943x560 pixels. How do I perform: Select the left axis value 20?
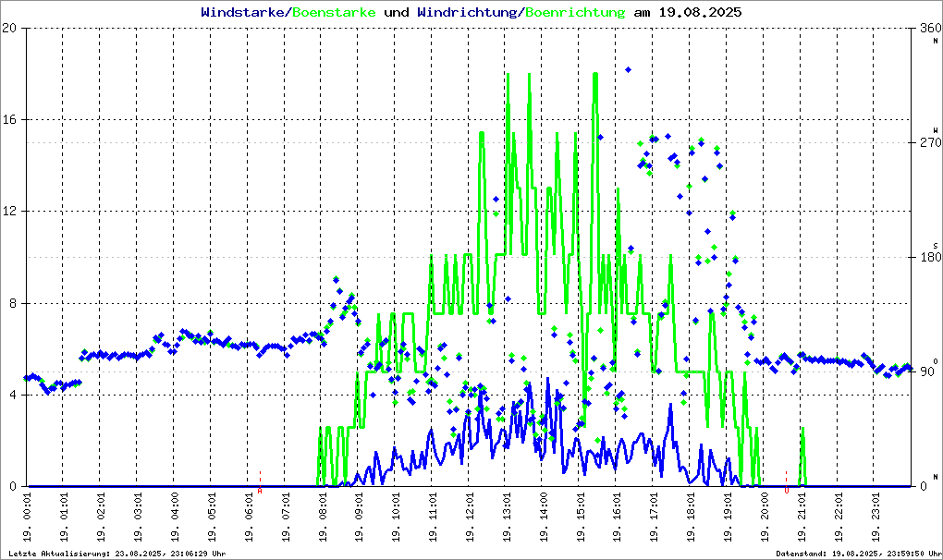9,28
